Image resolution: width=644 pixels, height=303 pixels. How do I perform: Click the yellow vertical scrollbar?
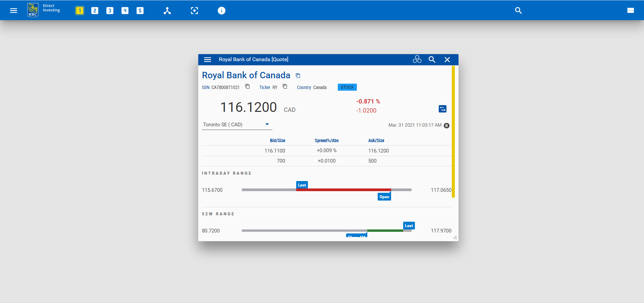(x=453, y=131)
